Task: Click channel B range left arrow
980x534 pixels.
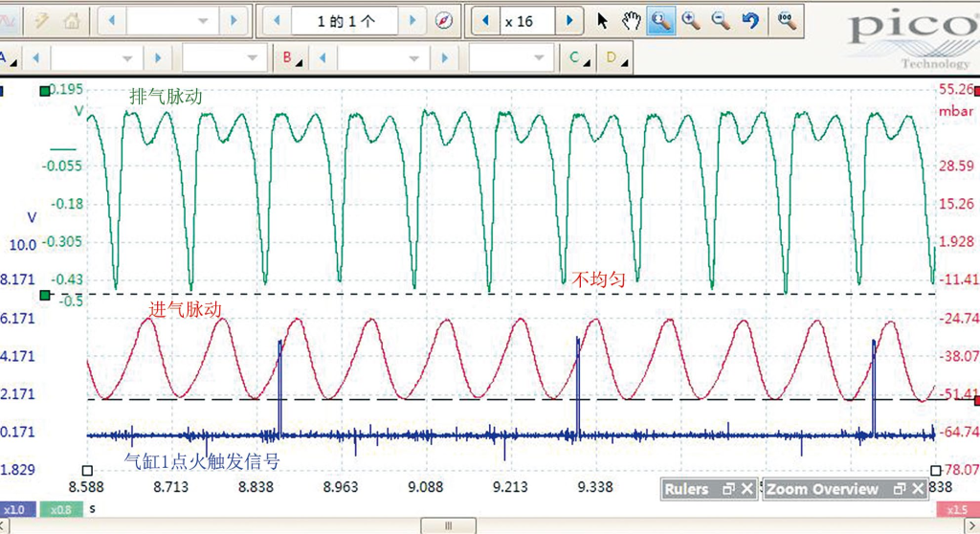Action: tap(323, 58)
